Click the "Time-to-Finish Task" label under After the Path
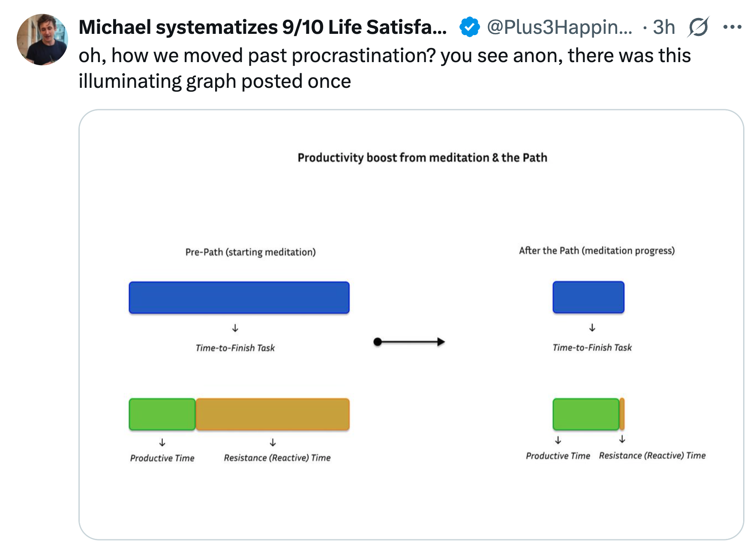This screenshot has width=756, height=544. [592, 347]
